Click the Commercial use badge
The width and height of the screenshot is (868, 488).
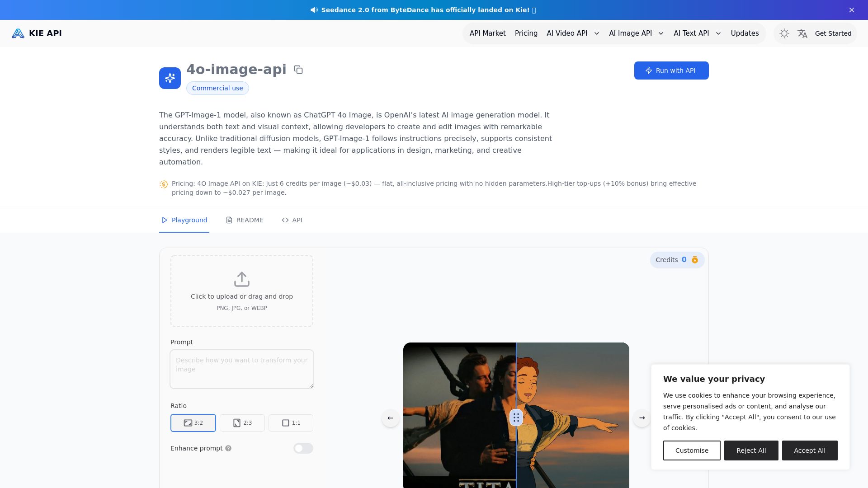pos(217,88)
